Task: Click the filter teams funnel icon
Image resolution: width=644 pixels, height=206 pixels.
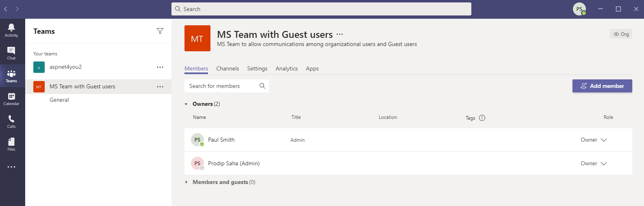Action: (160, 31)
